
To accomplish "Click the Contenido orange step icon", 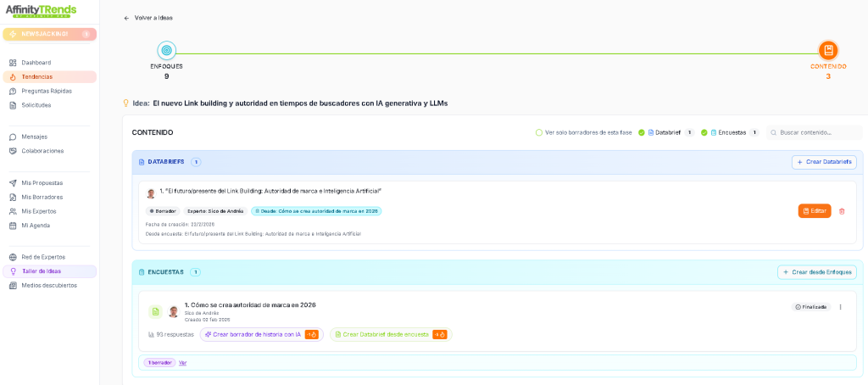I will tap(828, 50).
